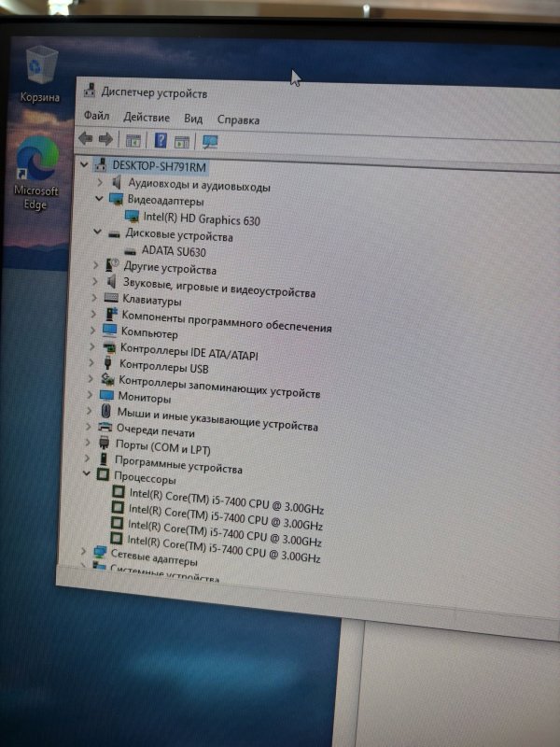Open the Действие menu
The width and height of the screenshot is (560, 747).
[147, 118]
